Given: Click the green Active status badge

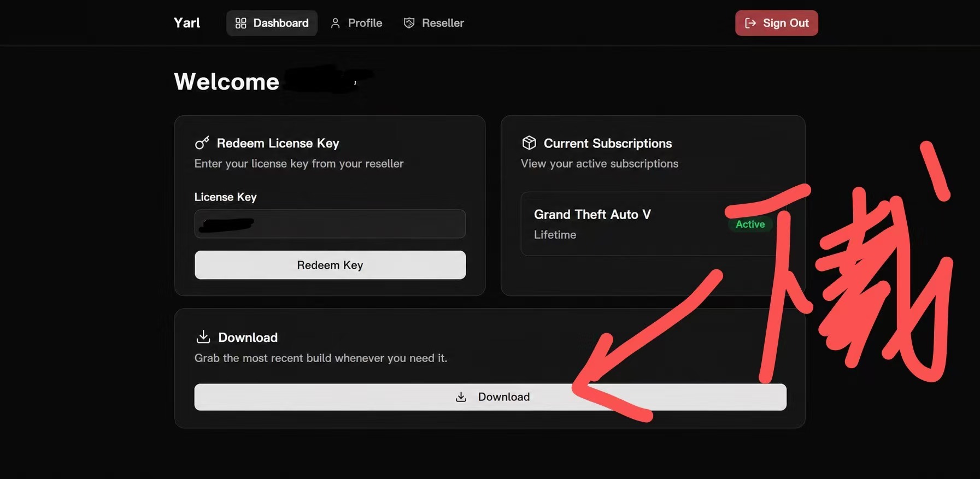Looking at the screenshot, I should (750, 224).
